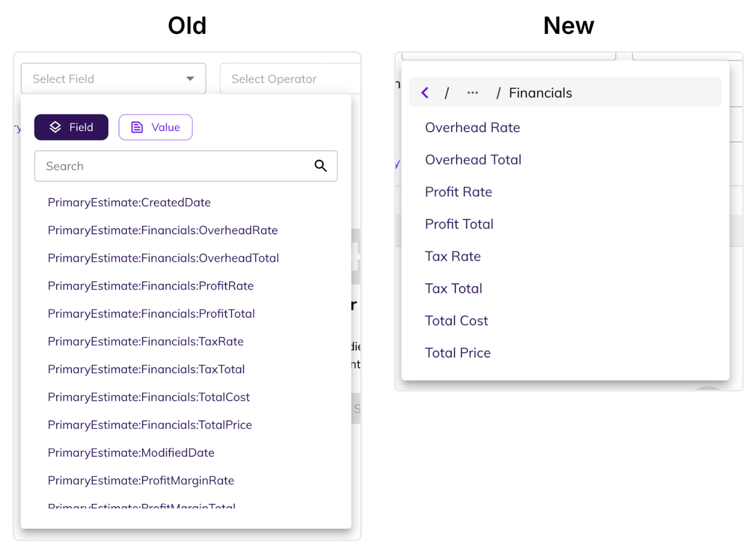Select Profit Total in the new panel
756x552 pixels.
459,223
